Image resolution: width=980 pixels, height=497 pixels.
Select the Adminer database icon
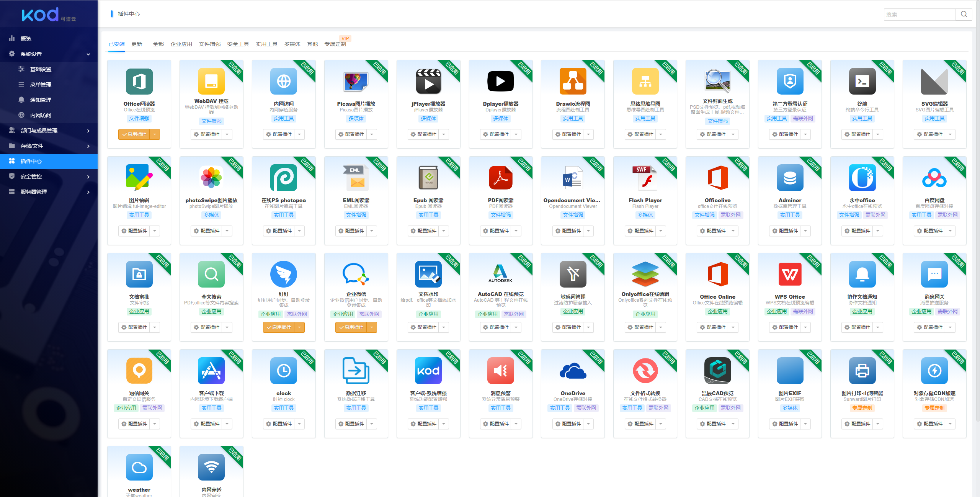pos(790,178)
